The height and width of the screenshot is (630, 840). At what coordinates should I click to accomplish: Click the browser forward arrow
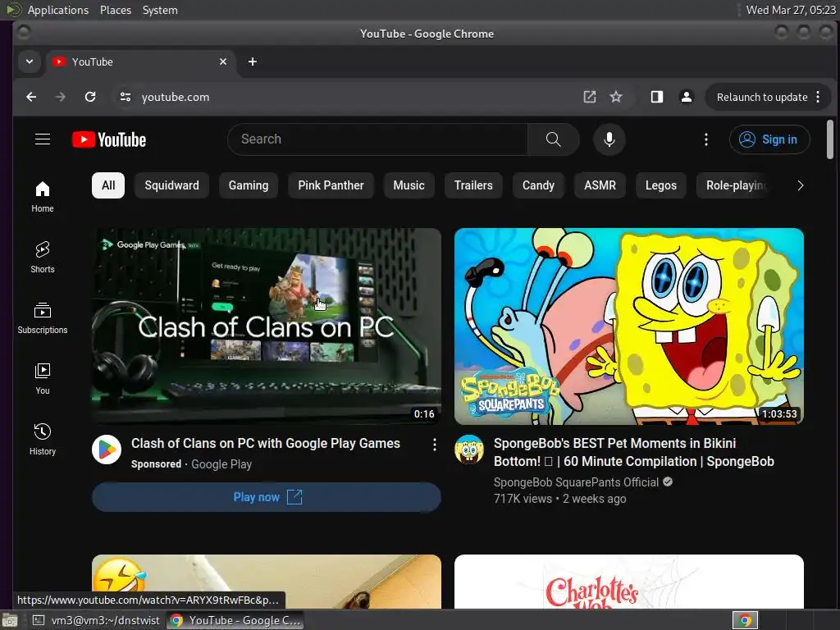(61, 97)
